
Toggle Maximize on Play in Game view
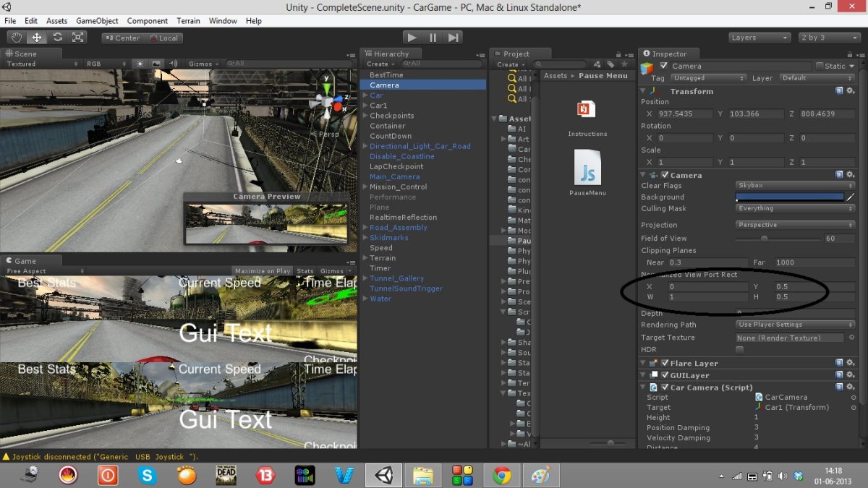coord(263,271)
